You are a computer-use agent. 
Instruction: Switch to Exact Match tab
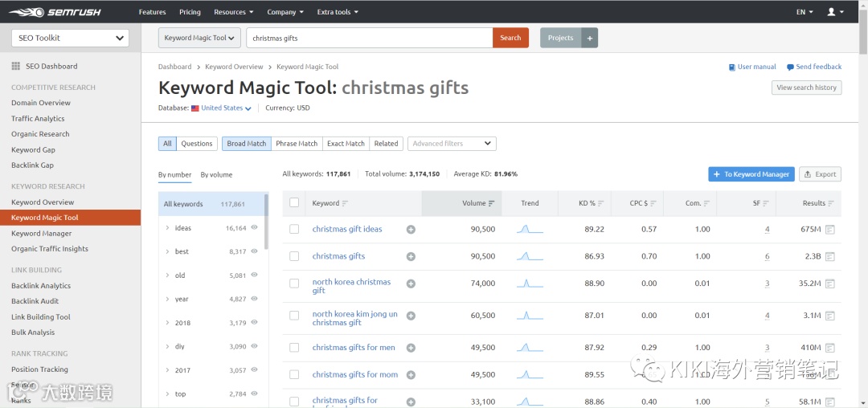click(346, 144)
